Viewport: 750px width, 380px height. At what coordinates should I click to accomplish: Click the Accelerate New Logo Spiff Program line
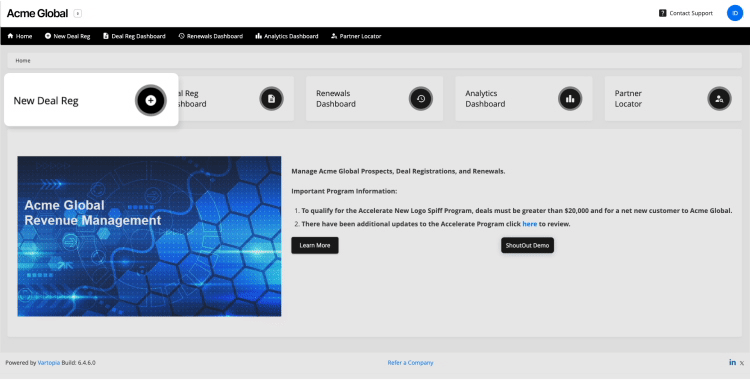point(517,211)
